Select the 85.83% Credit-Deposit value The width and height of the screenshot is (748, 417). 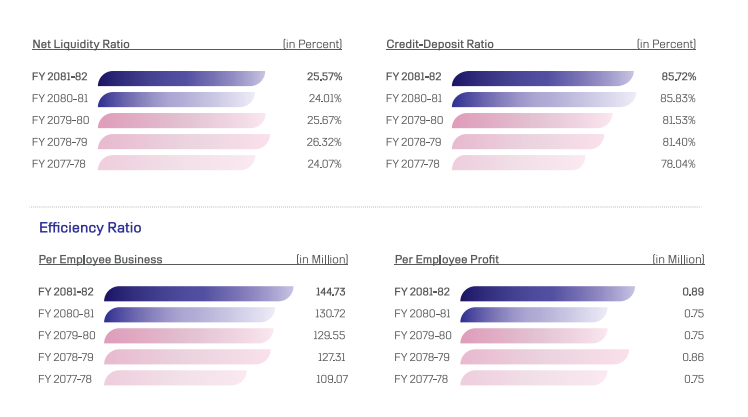point(678,99)
